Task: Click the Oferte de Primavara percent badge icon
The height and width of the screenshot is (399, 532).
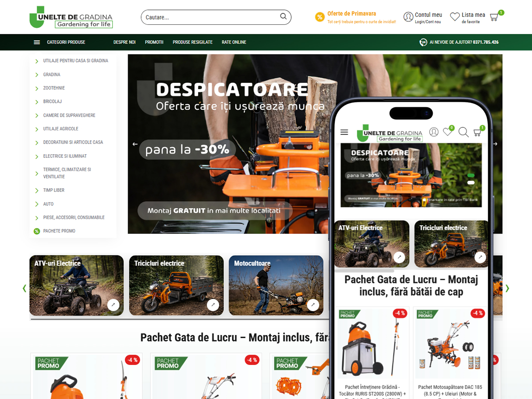Action: pos(320,17)
